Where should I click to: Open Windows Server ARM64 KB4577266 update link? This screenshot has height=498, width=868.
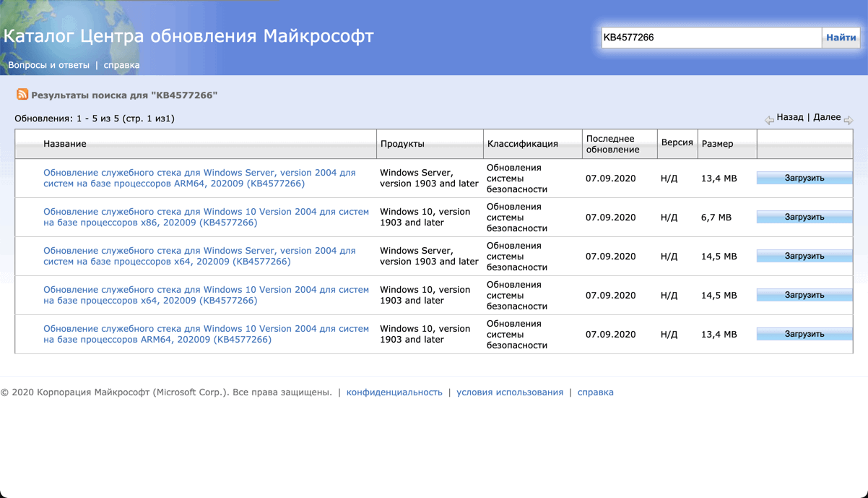(x=199, y=178)
